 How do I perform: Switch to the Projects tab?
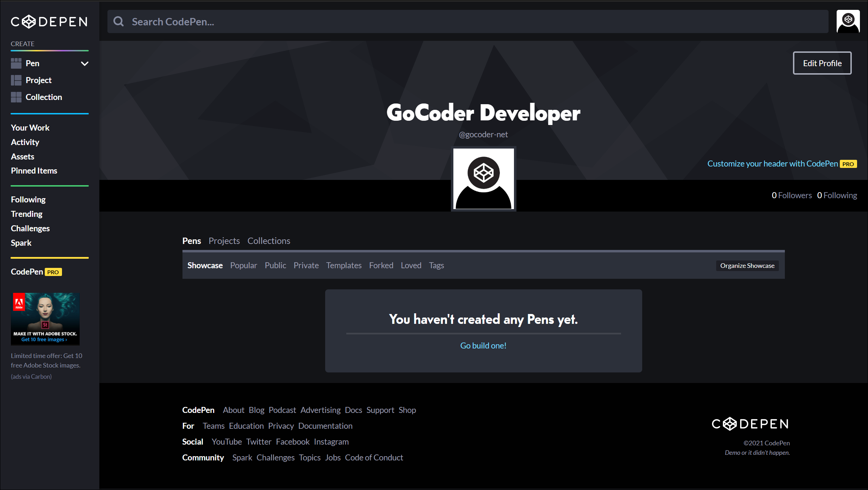[x=224, y=241]
